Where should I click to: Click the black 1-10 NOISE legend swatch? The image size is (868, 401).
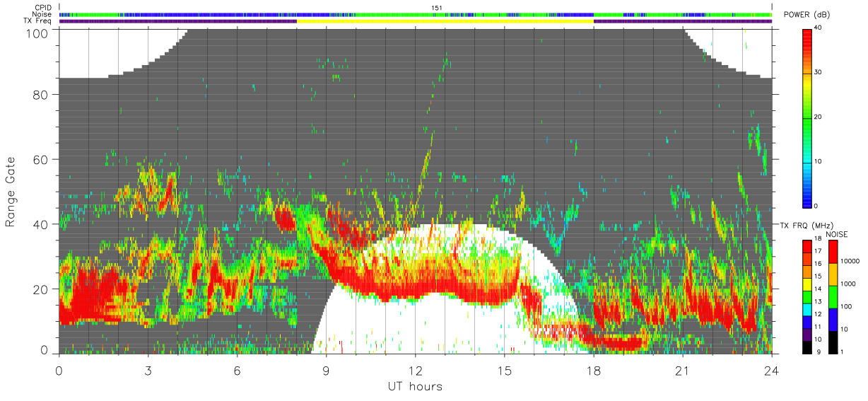[832, 342]
